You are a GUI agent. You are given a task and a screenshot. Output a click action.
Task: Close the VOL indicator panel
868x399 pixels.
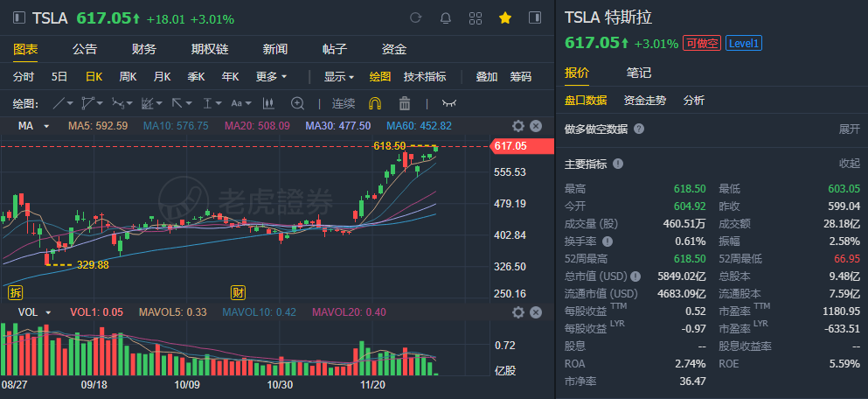[x=535, y=312]
